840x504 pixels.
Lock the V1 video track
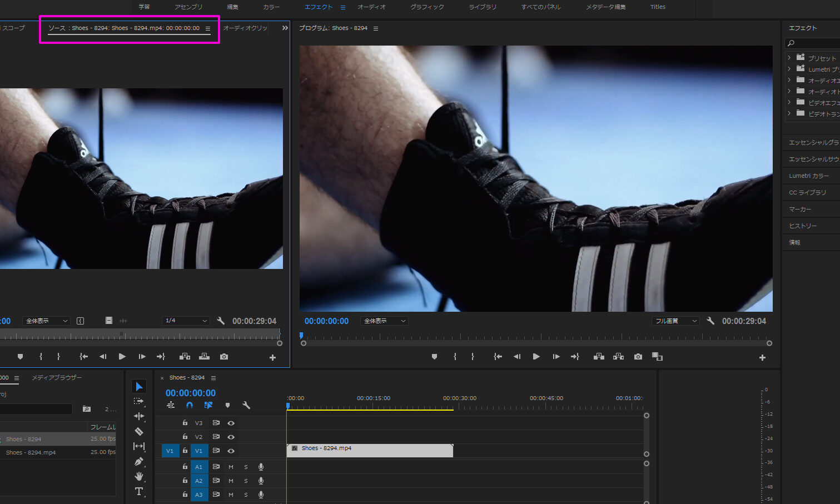click(185, 451)
